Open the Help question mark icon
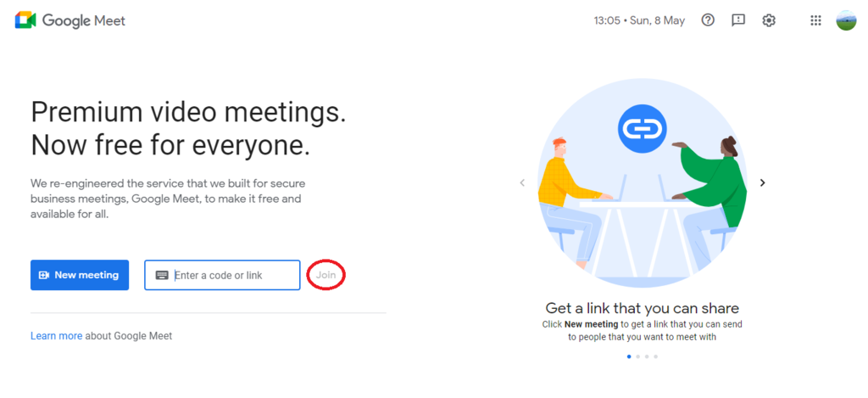 click(708, 20)
